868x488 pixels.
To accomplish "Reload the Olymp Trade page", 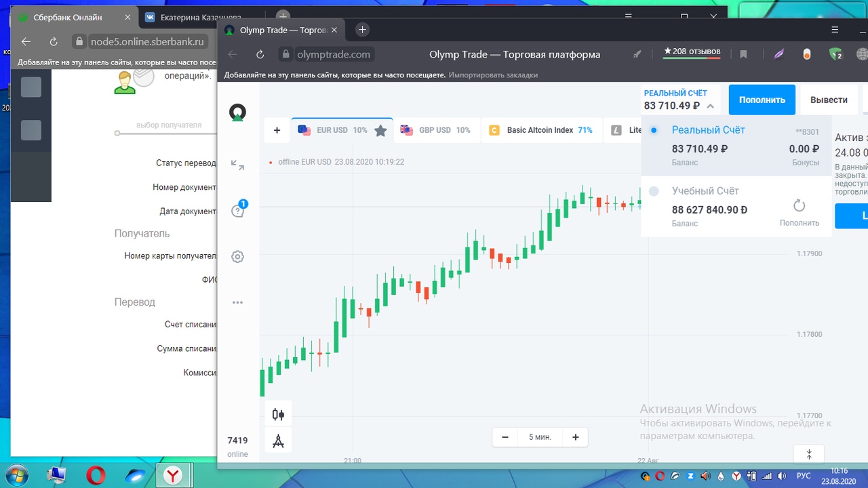I will 260,55.
